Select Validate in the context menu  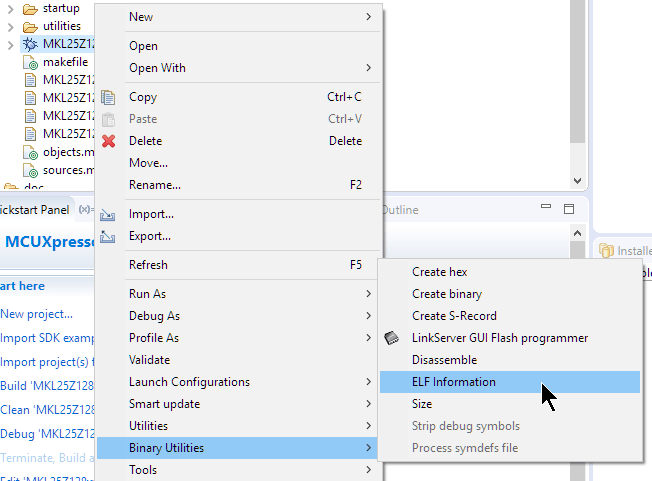pyautogui.click(x=238, y=360)
